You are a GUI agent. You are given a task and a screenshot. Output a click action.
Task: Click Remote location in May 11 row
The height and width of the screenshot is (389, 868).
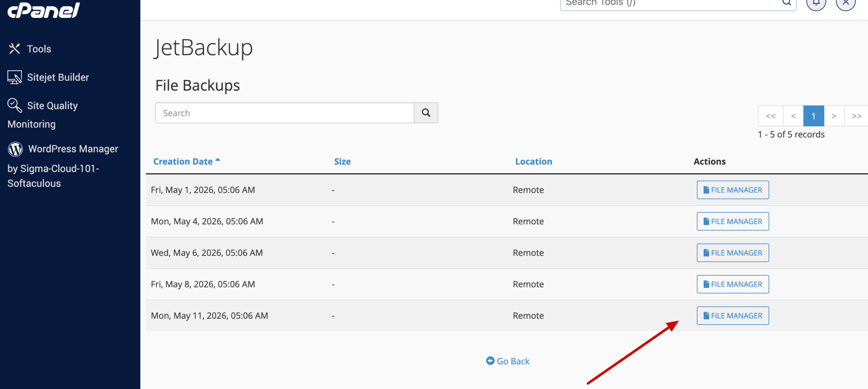coord(528,316)
